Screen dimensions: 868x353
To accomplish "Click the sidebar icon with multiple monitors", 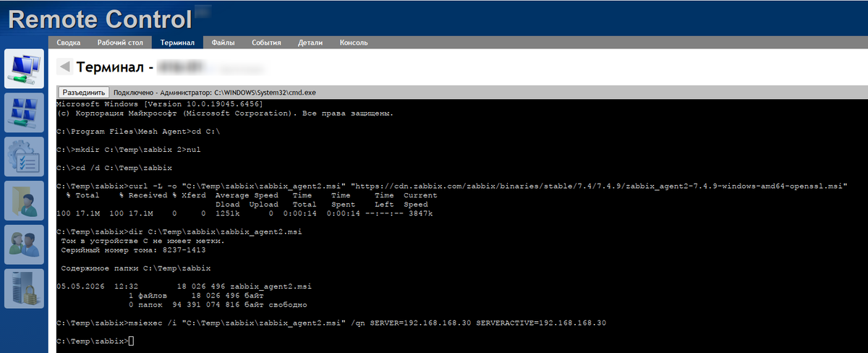I will 24,112.
